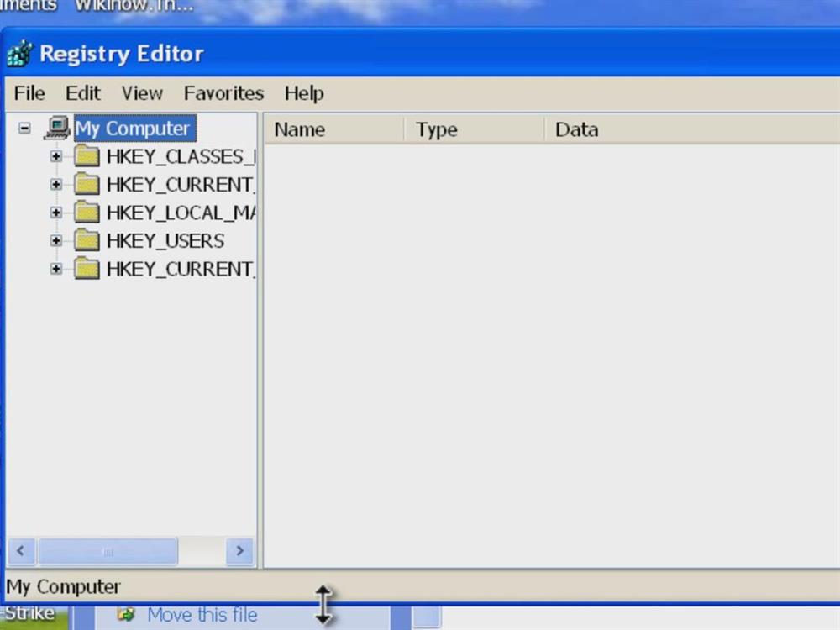Click the HKEY_USERS folder icon
Image resolution: width=840 pixels, height=630 pixels.
click(x=87, y=241)
